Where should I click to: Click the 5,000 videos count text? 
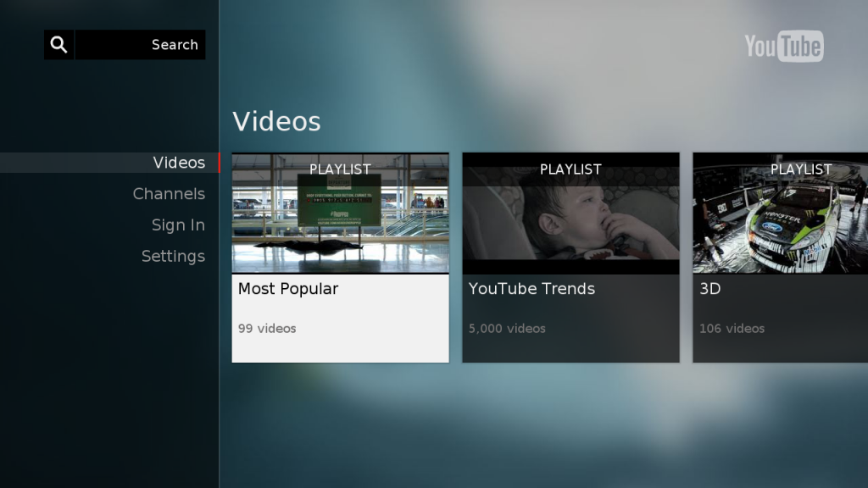click(x=507, y=329)
